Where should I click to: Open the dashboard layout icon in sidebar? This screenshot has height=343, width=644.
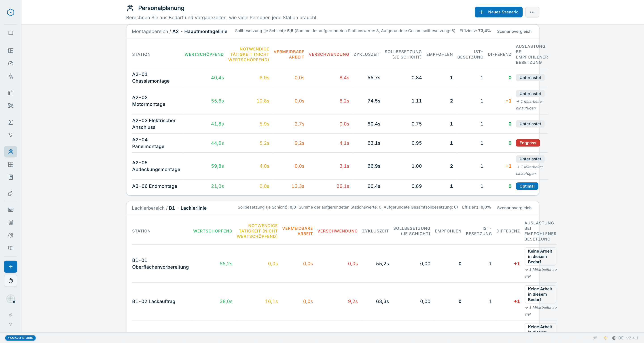11,51
